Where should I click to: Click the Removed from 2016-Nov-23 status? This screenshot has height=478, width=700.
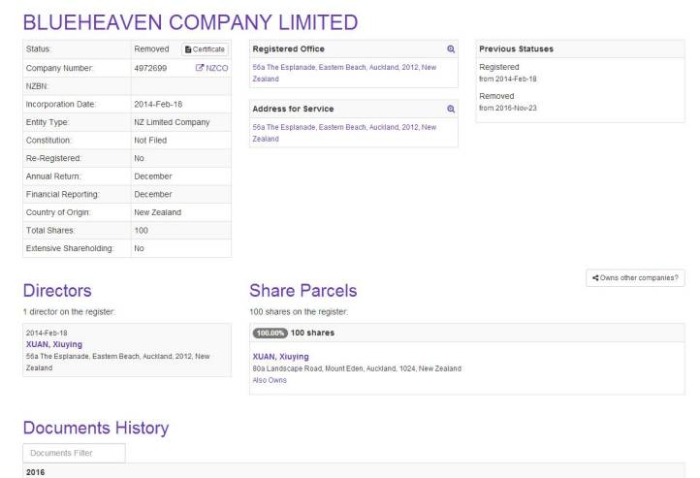point(508,102)
